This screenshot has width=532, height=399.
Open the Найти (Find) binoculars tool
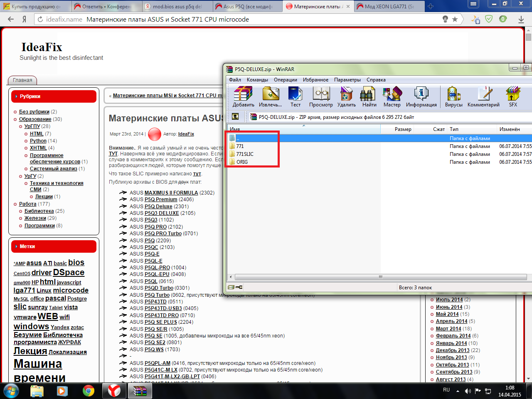(369, 97)
